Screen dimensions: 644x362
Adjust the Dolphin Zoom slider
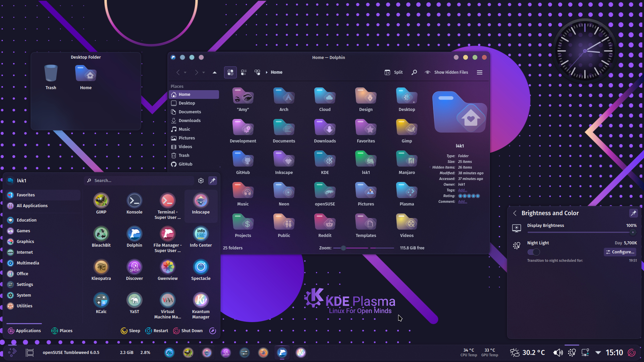click(x=364, y=248)
